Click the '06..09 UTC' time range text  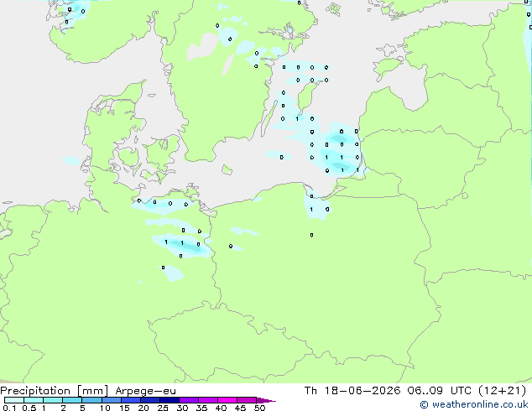click(x=440, y=391)
